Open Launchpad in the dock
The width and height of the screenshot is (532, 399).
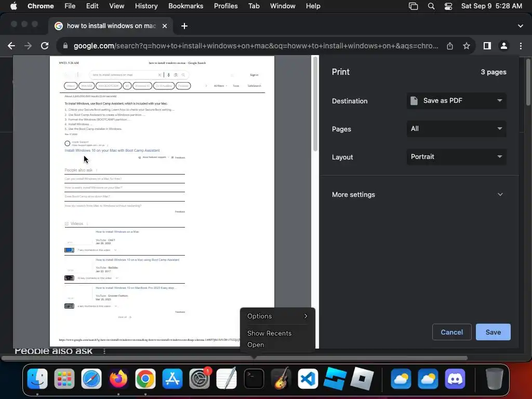point(64,379)
